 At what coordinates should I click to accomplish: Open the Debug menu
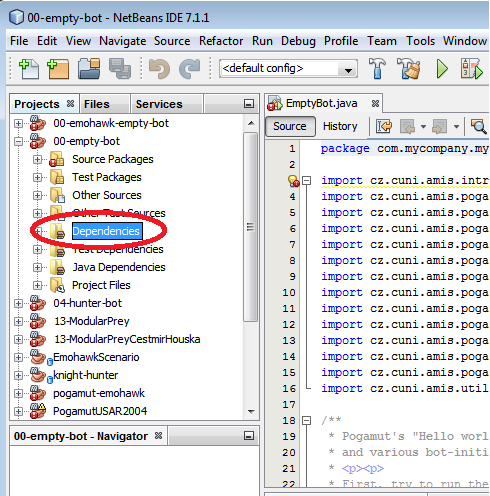(x=298, y=41)
